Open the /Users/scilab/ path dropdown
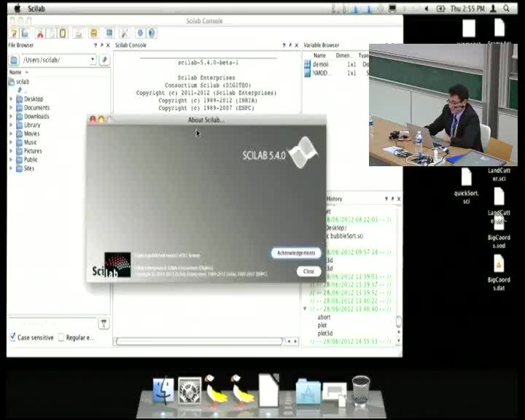The width and height of the screenshot is (525, 420). pos(93,60)
